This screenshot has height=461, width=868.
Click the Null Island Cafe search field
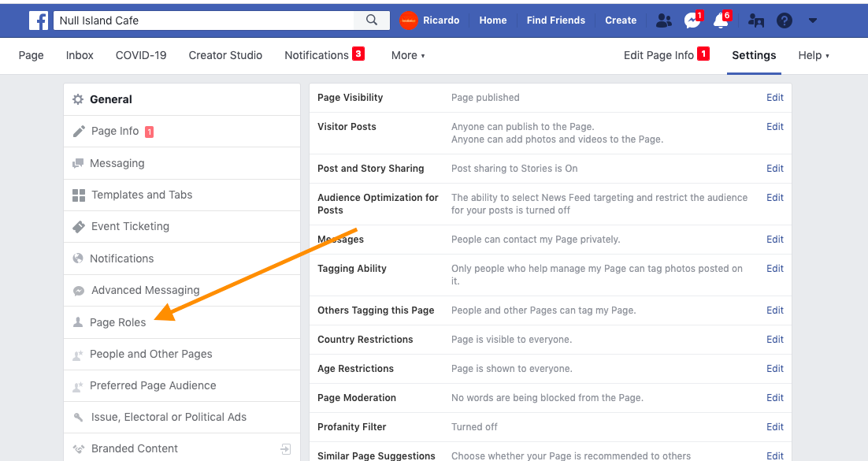204,20
